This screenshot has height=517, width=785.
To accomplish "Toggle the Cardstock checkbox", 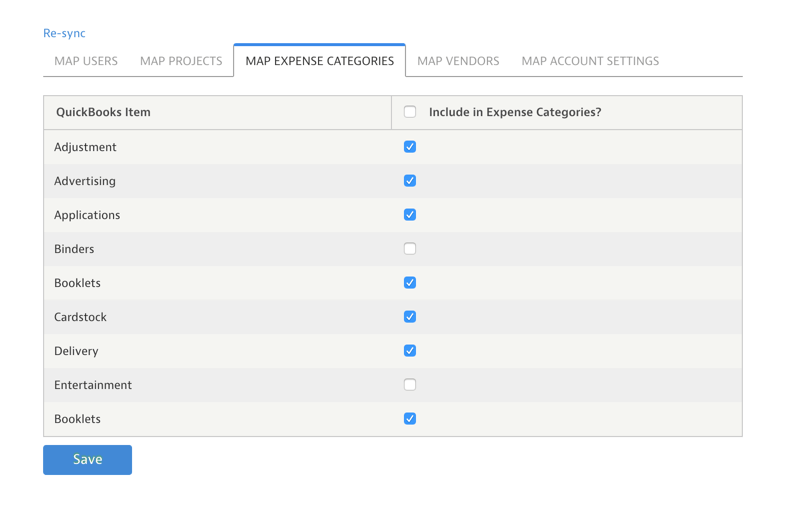I will (x=410, y=317).
